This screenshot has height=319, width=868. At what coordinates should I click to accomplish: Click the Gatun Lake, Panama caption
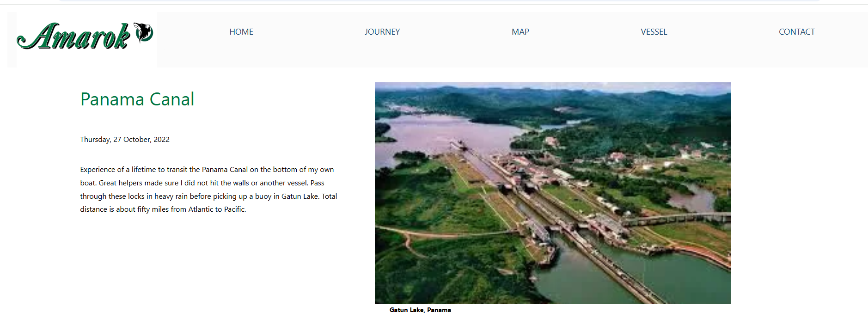click(420, 310)
